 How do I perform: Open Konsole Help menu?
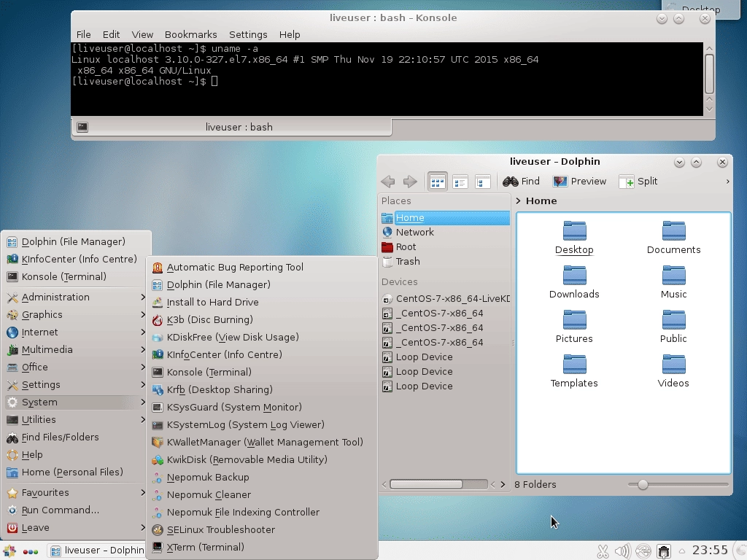pyautogui.click(x=290, y=35)
